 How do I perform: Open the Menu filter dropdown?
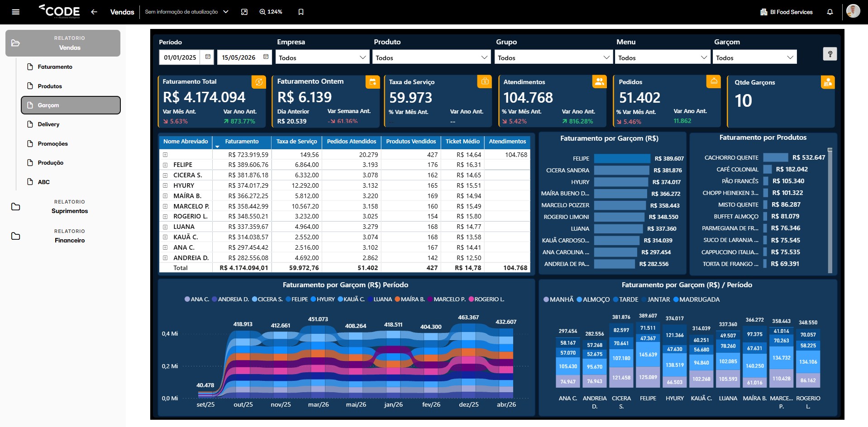point(663,57)
